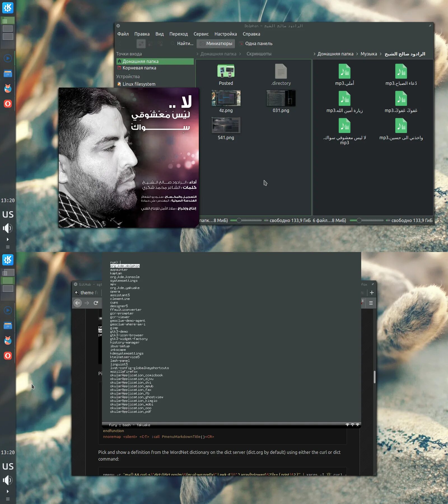The height and width of the screenshot is (504, 448).
Task: Select org.kde.dolphin in the Yakuake run list
Action: pyautogui.click(x=125, y=266)
